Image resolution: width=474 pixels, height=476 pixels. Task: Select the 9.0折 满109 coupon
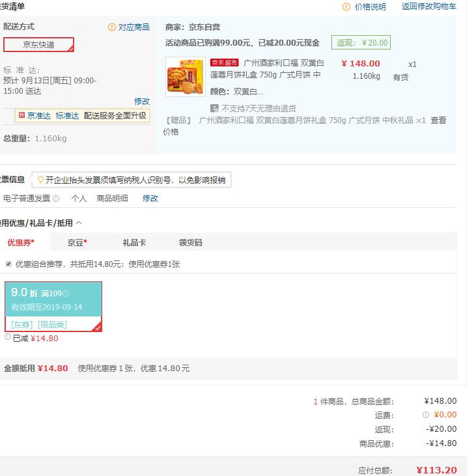coord(53,307)
